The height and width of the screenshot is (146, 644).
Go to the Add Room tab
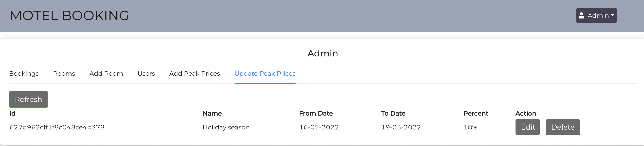tap(106, 74)
